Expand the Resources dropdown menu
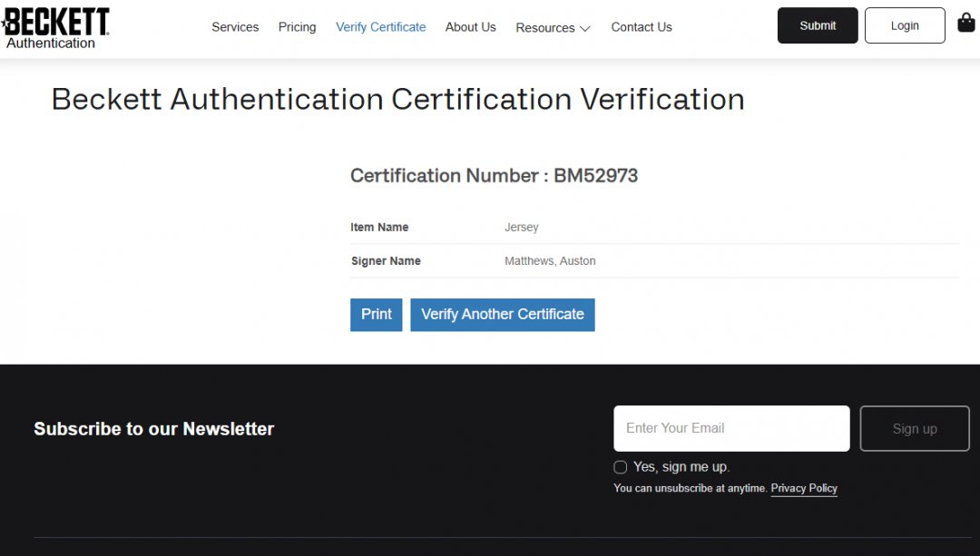The image size is (980, 556). 553,28
